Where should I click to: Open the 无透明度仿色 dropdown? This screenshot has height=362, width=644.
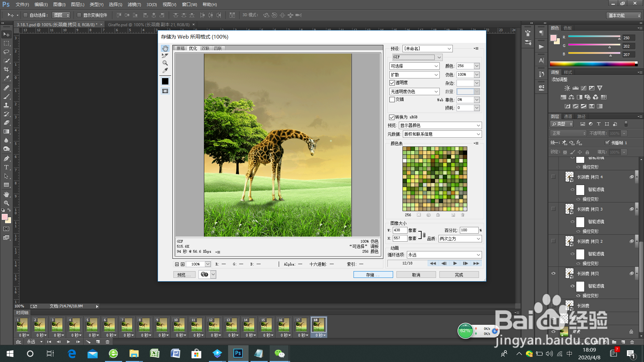(x=414, y=92)
